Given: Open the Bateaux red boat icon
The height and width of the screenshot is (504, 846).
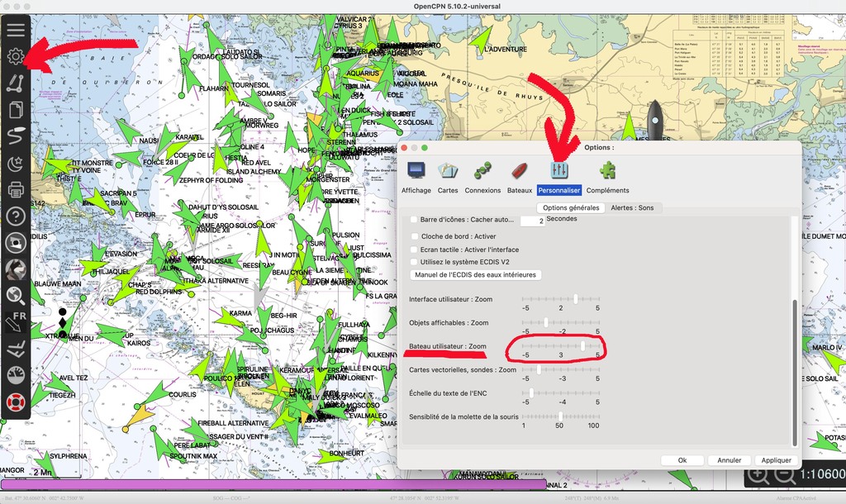Looking at the screenshot, I should point(519,171).
